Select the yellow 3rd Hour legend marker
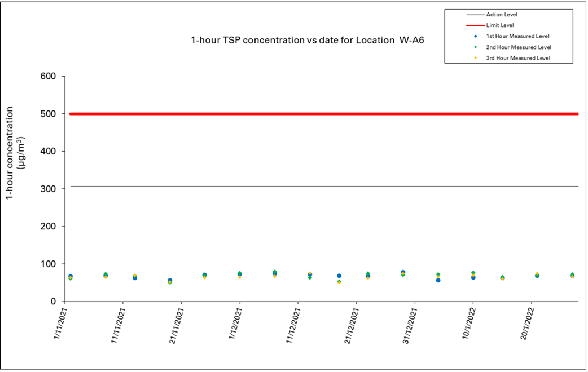Screen dimensions: 588x372 pos(475,58)
